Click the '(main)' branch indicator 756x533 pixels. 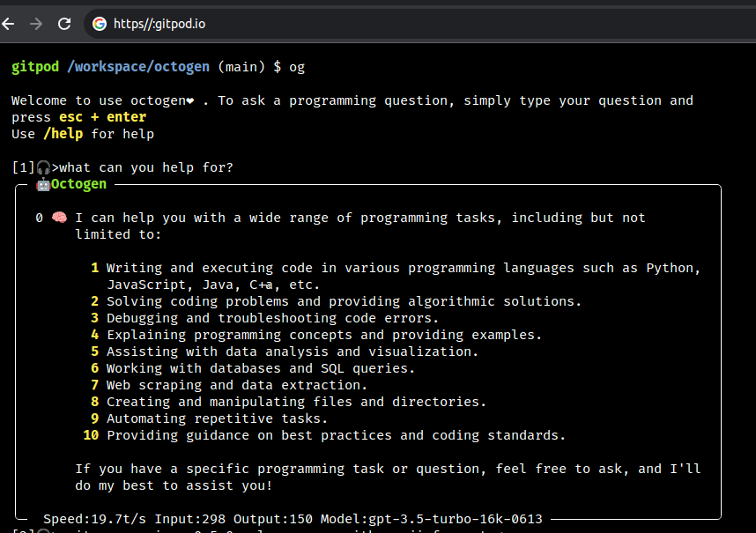click(x=241, y=67)
